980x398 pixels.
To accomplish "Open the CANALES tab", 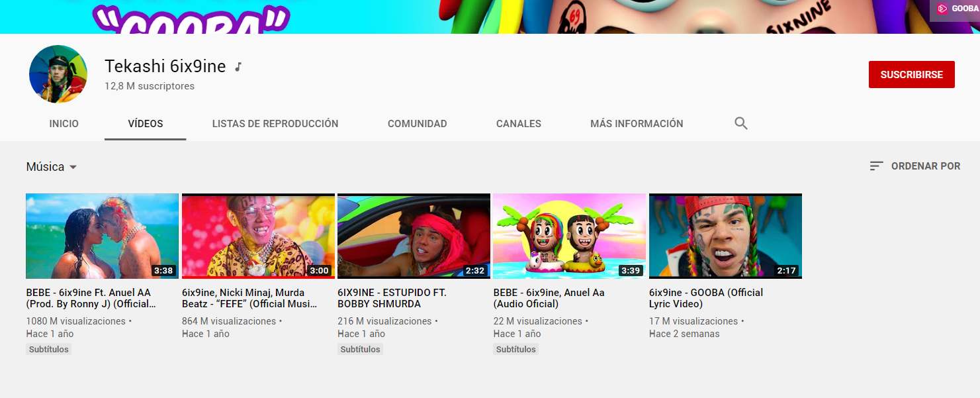I will click(518, 124).
